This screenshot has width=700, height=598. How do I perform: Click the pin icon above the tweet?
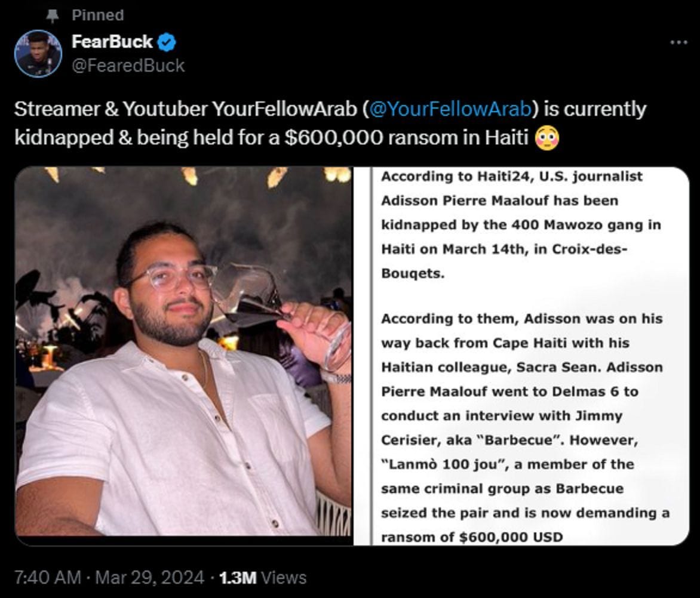click(53, 14)
